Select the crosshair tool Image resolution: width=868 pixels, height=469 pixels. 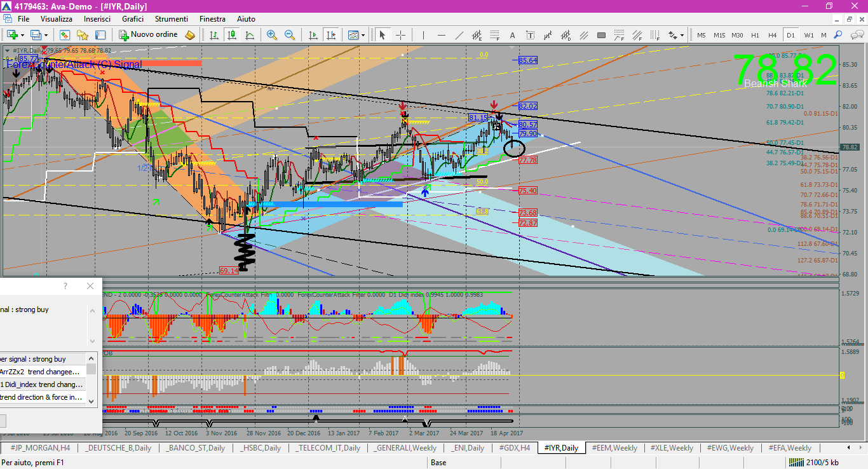click(400, 35)
